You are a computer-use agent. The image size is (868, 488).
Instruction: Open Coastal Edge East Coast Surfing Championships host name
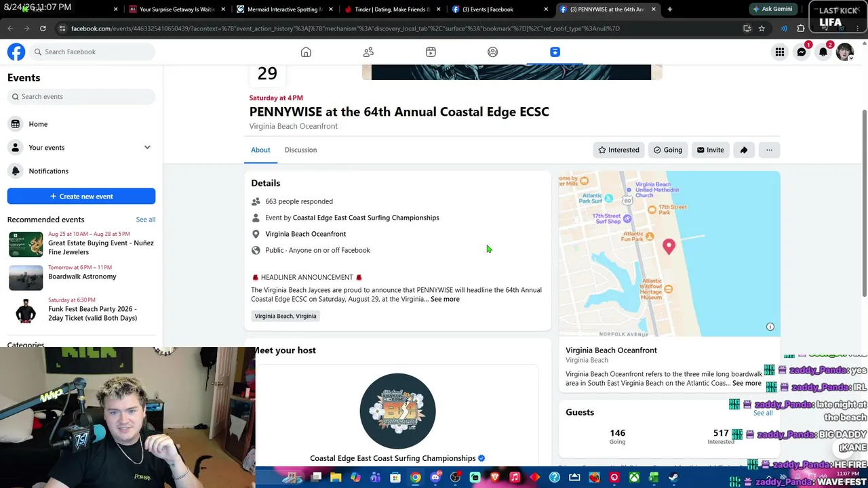[x=393, y=458]
